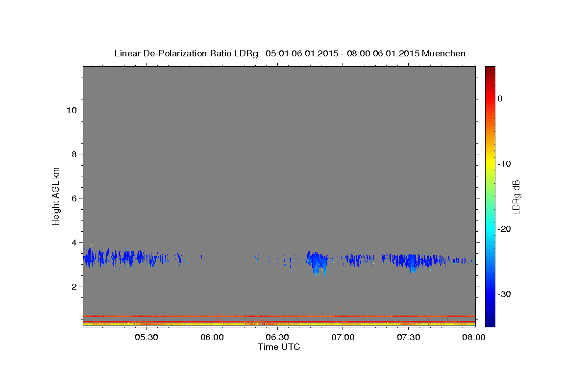Click the "LDRg dB" colorbar label
The image size is (588, 392).
(516, 196)
